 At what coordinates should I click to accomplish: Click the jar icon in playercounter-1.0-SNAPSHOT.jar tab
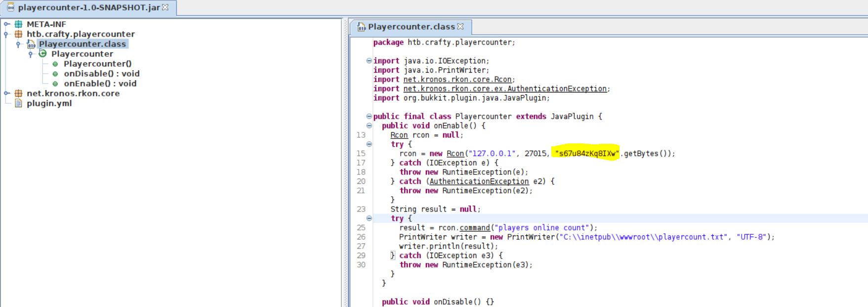click(x=10, y=7)
